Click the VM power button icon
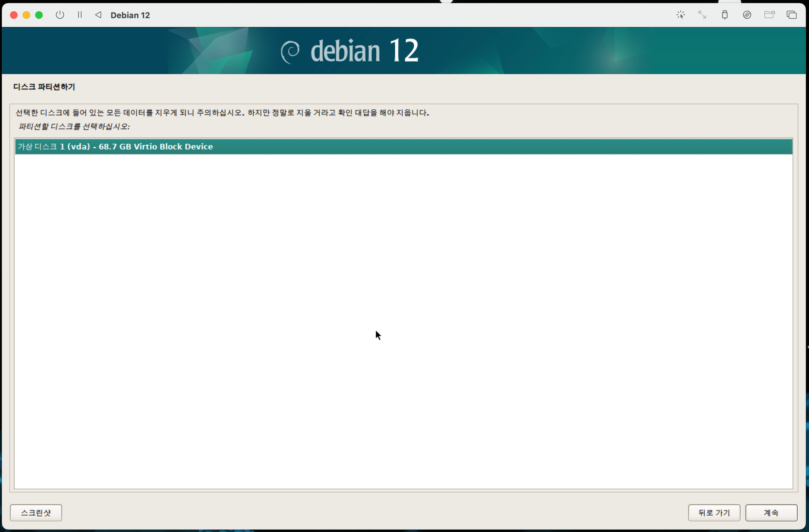 coord(60,15)
